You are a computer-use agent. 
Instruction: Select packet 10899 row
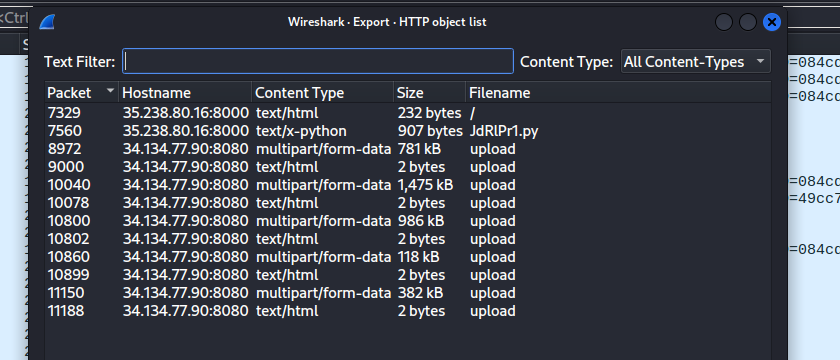[408, 275]
